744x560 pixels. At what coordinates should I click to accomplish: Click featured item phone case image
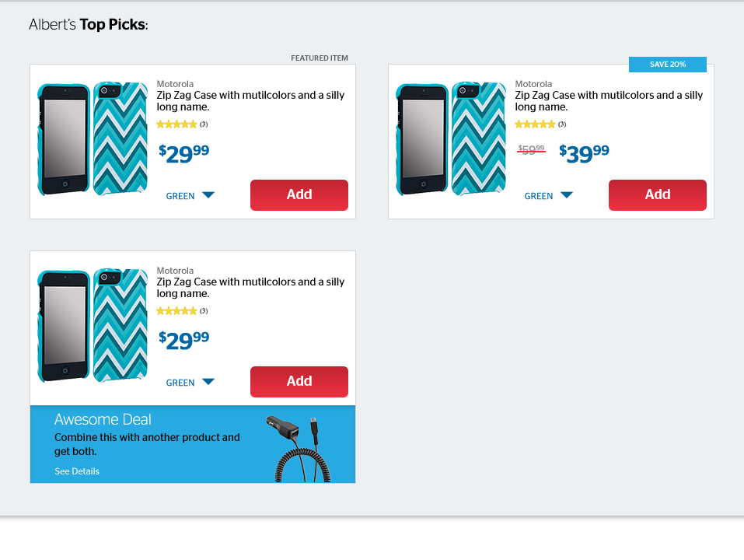click(x=93, y=138)
